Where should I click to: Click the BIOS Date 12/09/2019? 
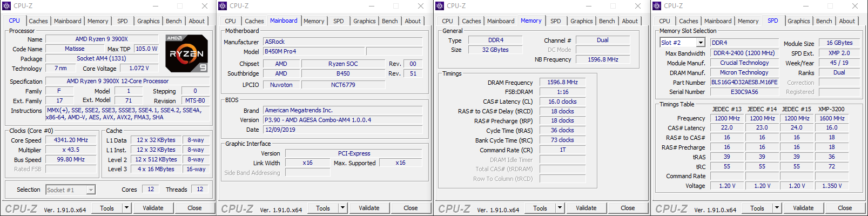coord(343,130)
